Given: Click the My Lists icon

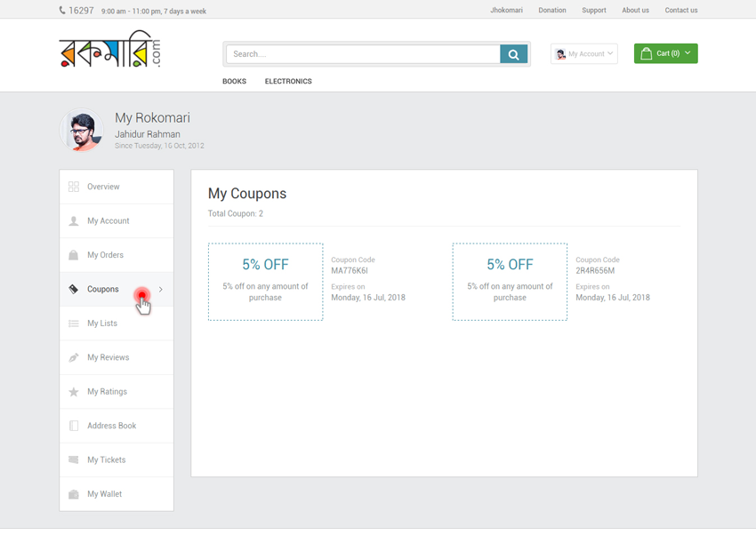Looking at the screenshot, I should [74, 323].
